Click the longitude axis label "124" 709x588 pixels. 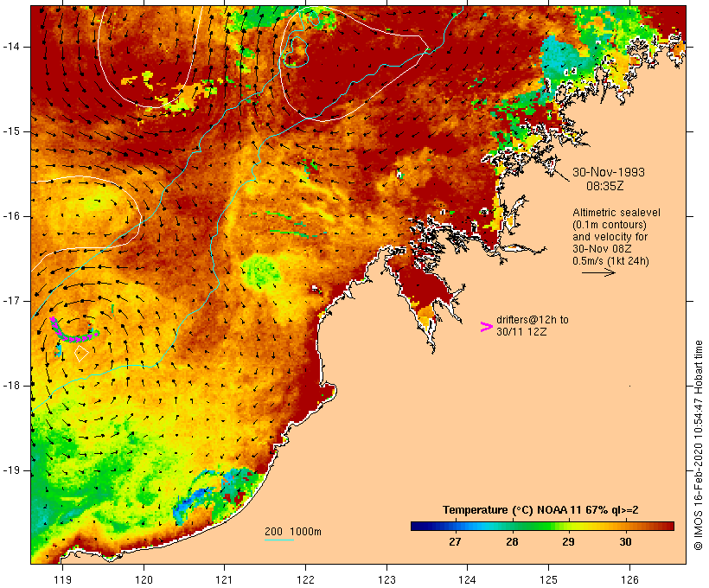pos(467,579)
